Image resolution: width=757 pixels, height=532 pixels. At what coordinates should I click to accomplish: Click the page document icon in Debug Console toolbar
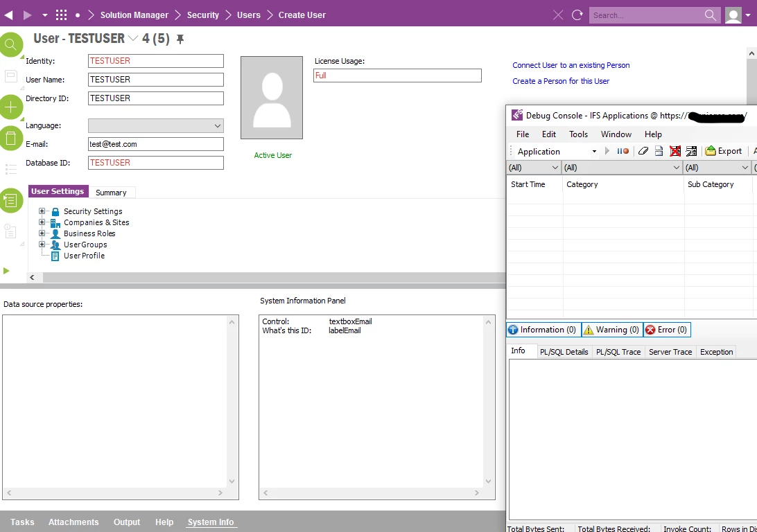tap(659, 151)
